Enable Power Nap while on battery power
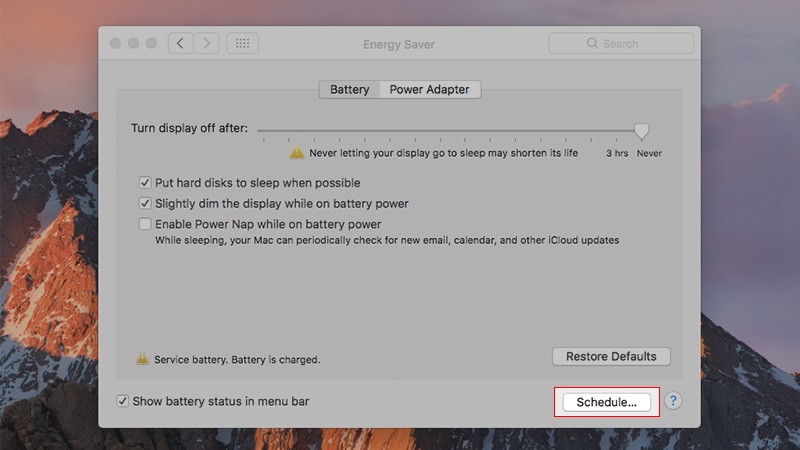 (x=146, y=224)
